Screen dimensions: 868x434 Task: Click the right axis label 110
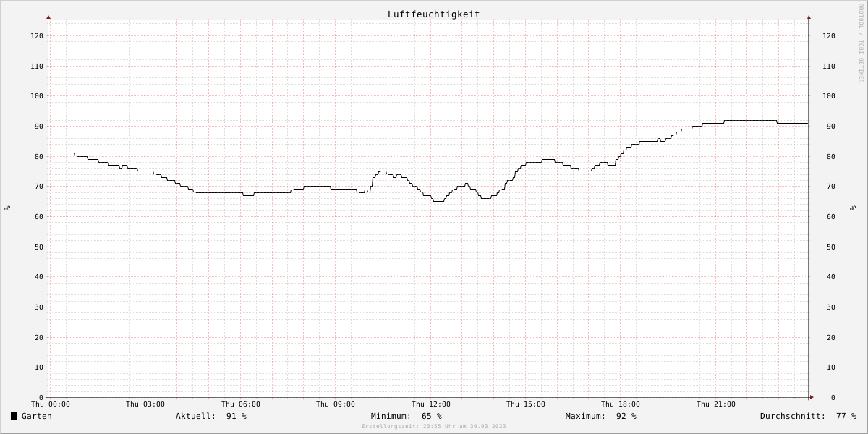[x=829, y=67]
